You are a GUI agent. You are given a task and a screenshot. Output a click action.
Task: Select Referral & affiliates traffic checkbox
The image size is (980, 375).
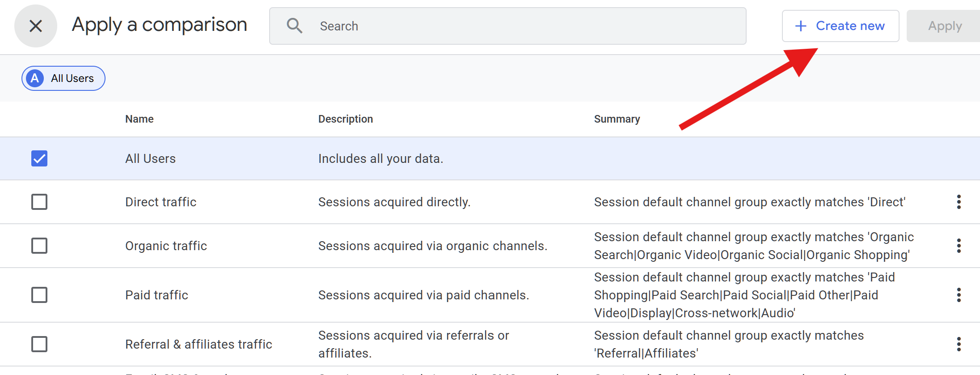click(x=39, y=344)
